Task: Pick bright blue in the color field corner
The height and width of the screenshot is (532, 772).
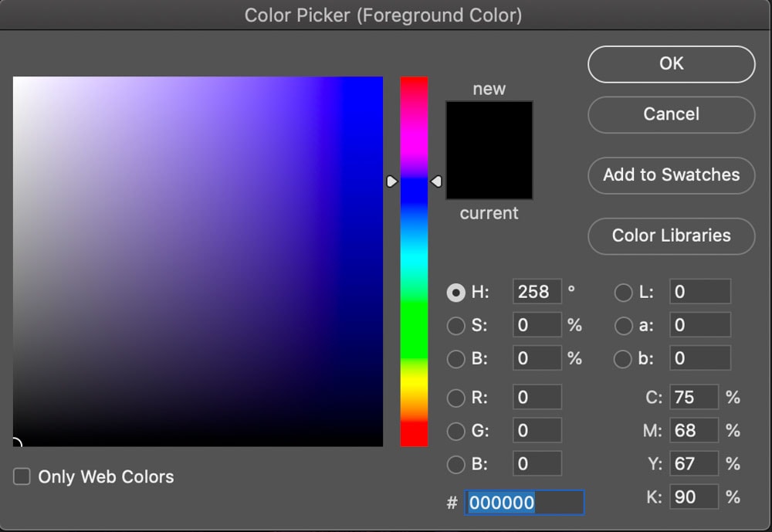Action: coord(380,80)
